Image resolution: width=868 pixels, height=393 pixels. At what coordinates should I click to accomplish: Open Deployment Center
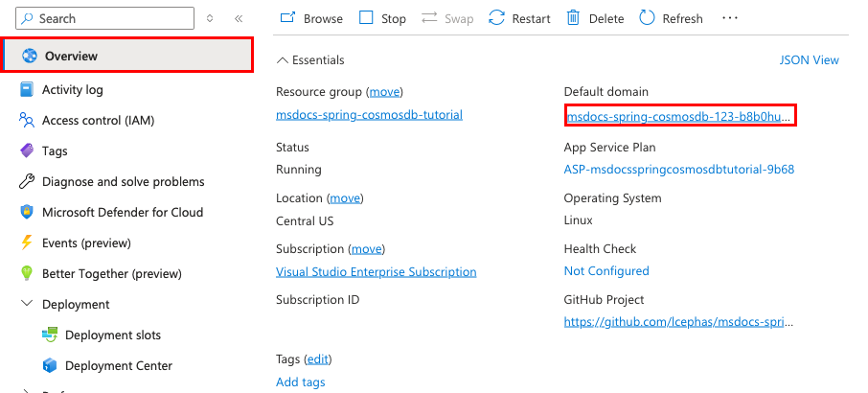[x=118, y=366]
